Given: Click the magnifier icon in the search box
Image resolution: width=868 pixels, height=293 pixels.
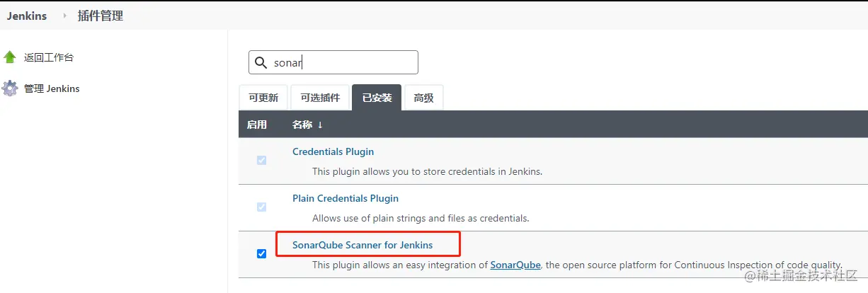Looking at the screenshot, I should 261,62.
